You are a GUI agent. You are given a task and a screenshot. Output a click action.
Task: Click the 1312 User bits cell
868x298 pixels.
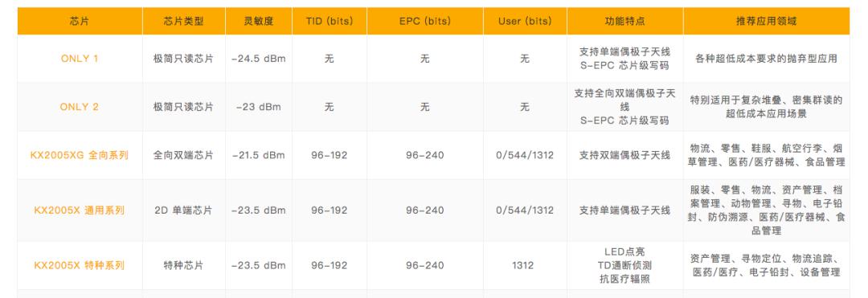(522, 265)
